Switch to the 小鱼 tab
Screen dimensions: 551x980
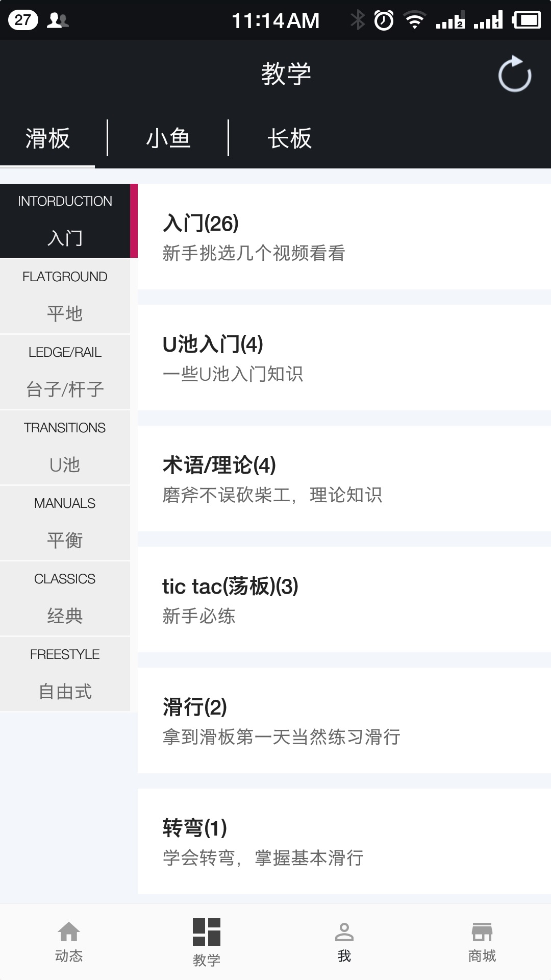tap(168, 138)
